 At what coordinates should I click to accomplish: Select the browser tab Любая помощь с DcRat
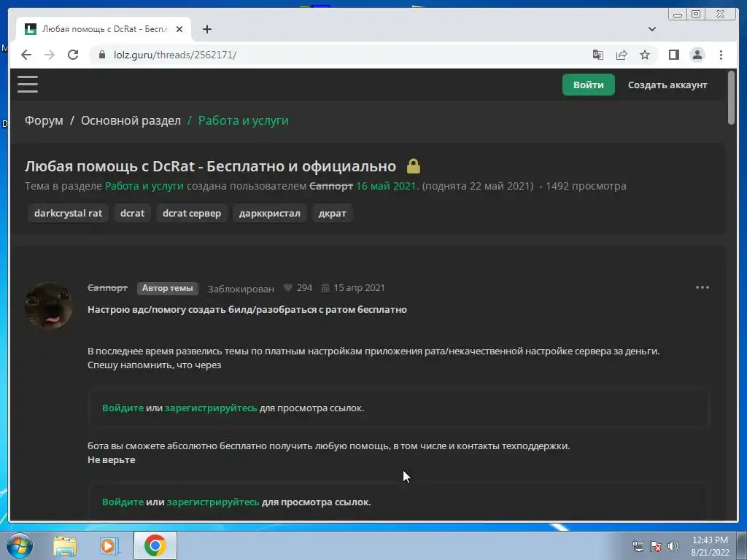click(104, 29)
